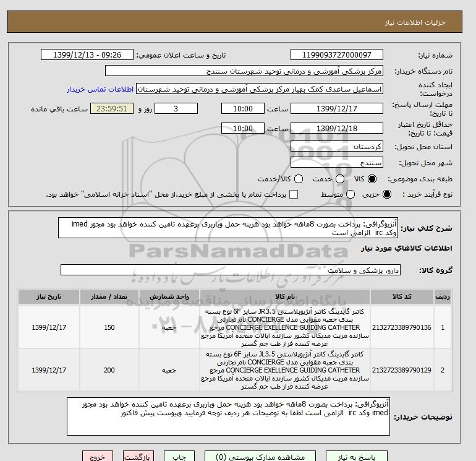Click the JL3.5 catheter product description
476x461 pixels.
(285, 370)
